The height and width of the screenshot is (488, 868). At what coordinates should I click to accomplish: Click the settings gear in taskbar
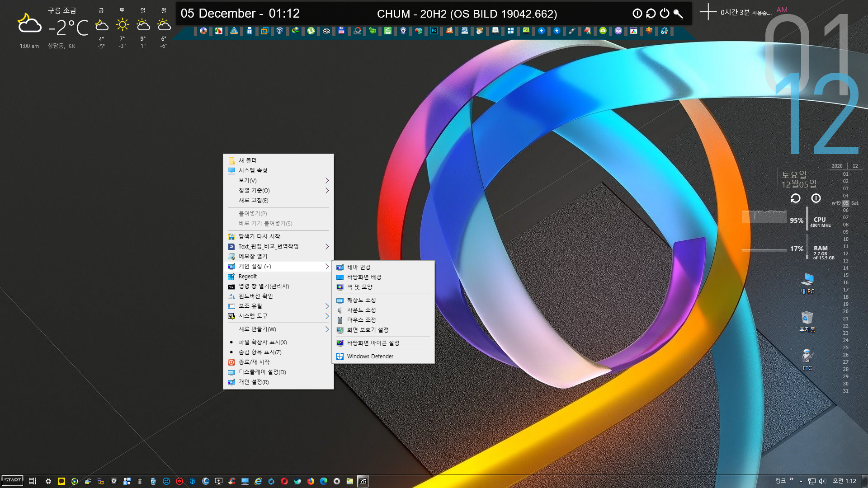48,481
